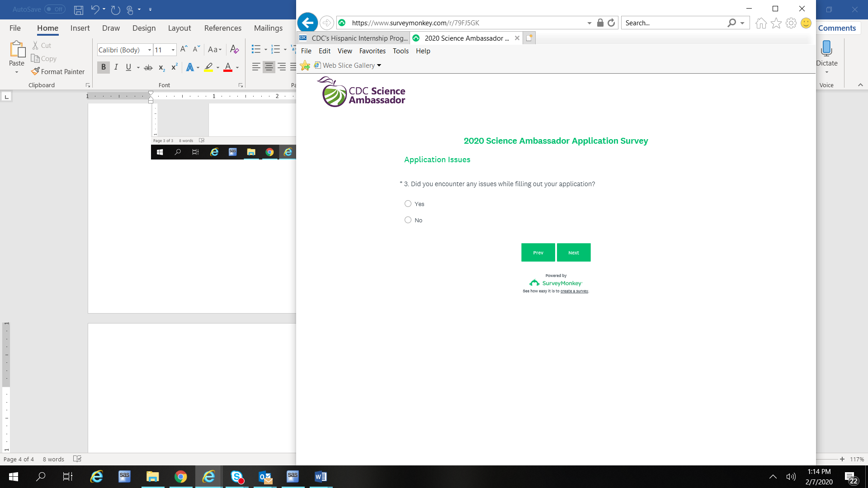The width and height of the screenshot is (868, 488).
Task: Open the References ribbon tab
Action: (x=222, y=28)
